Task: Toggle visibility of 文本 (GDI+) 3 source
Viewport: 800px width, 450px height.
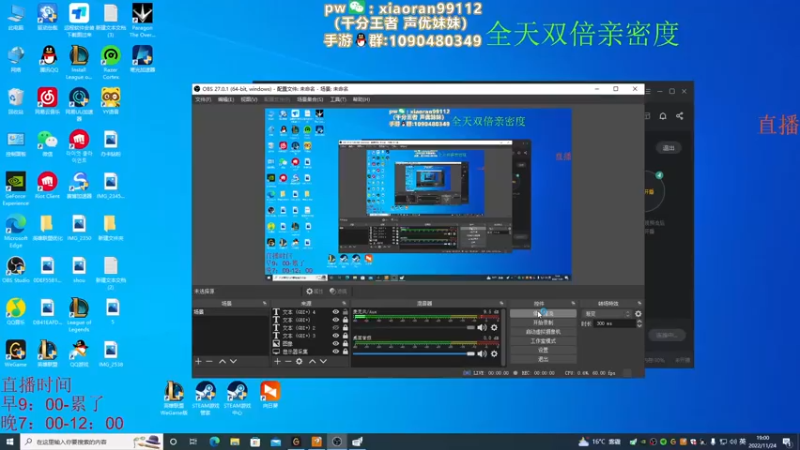Action: (335, 336)
